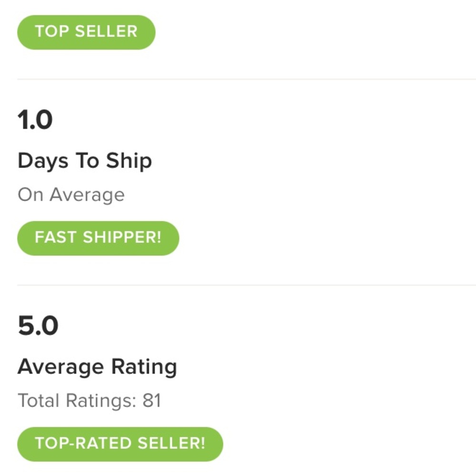Select the TOP-RATED SELLER! badge
The width and height of the screenshot is (476, 476).
[x=120, y=444]
